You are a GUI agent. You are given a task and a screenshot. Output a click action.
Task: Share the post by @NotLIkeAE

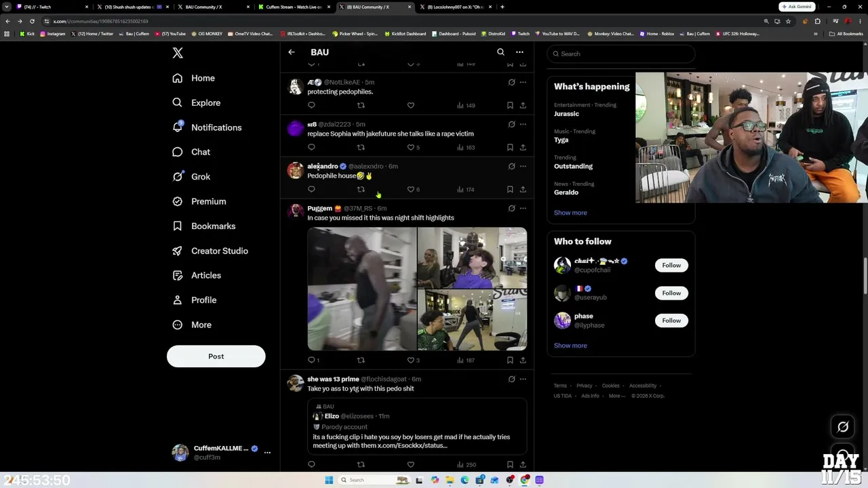click(523, 105)
